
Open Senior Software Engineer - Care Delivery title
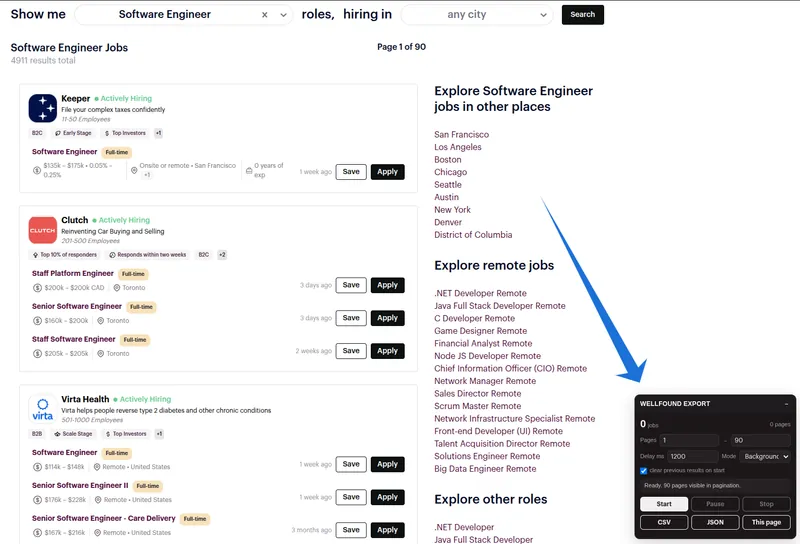click(104, 518)
